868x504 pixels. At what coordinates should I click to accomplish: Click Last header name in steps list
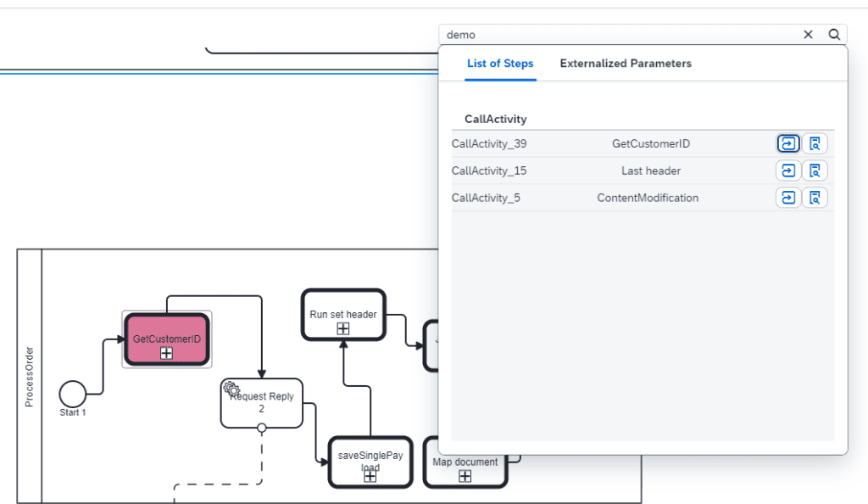pyautogui.click(x=651, y=171)
